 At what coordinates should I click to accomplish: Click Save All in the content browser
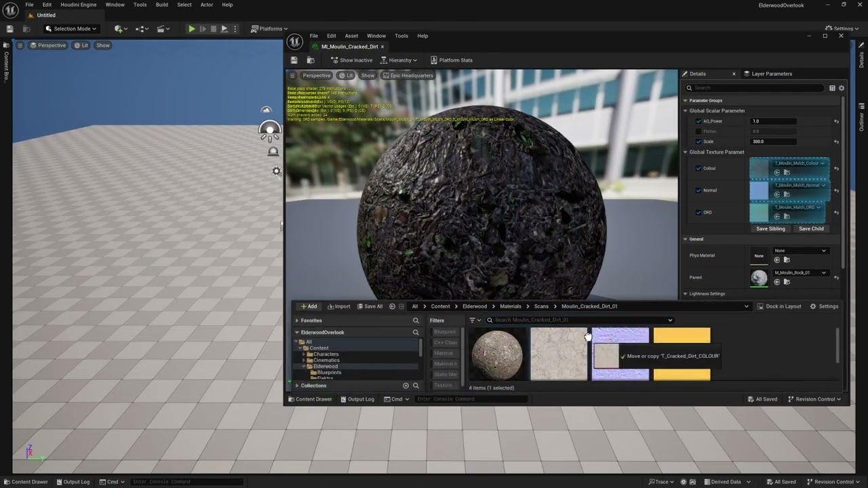coord(370,306)
